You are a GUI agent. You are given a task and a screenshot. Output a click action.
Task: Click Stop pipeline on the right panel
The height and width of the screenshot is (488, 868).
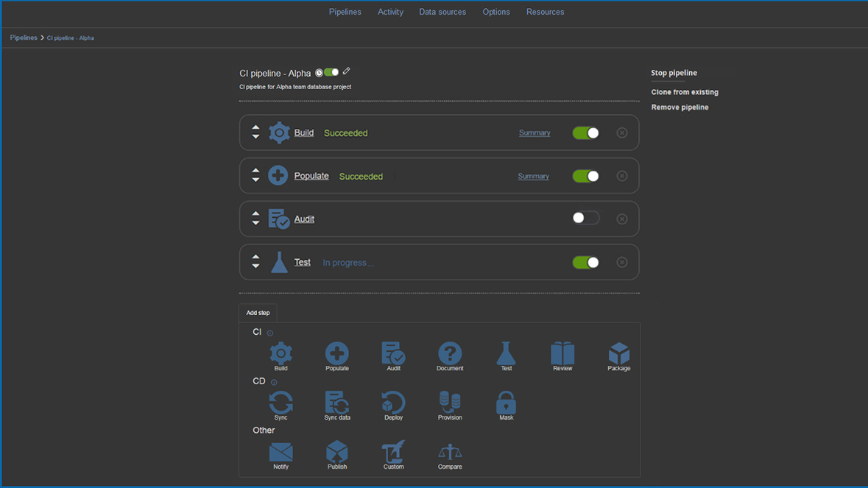674,73
